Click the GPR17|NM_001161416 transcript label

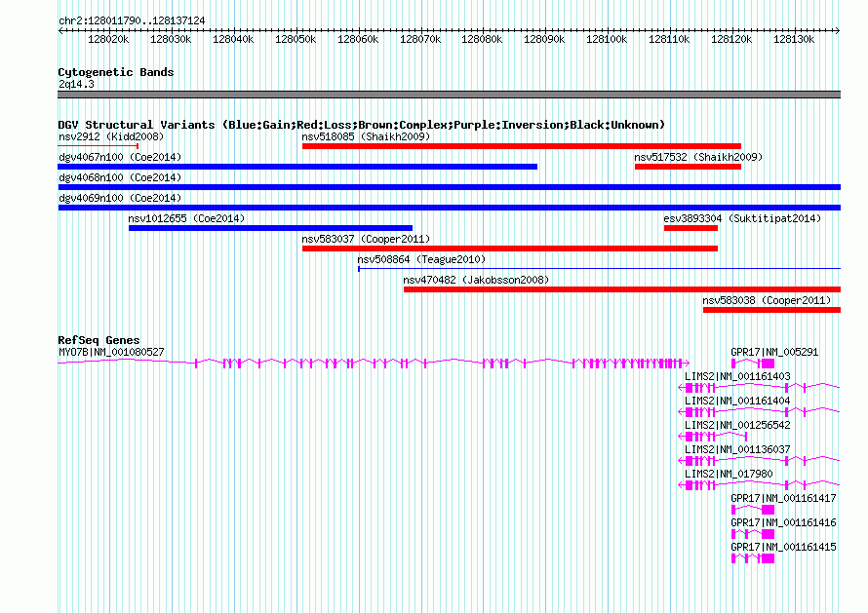pos(783,522)
